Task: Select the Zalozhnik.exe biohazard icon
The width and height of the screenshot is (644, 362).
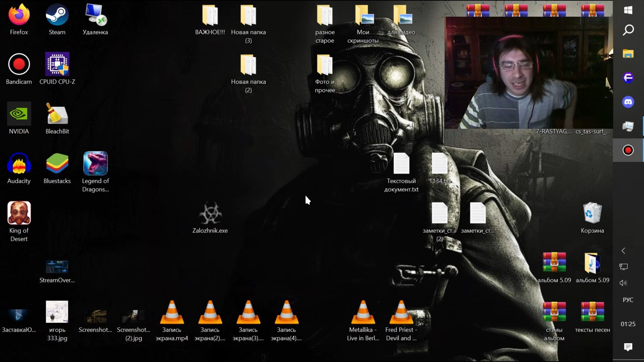Action: pyautogui.click(x=210, y=218)
